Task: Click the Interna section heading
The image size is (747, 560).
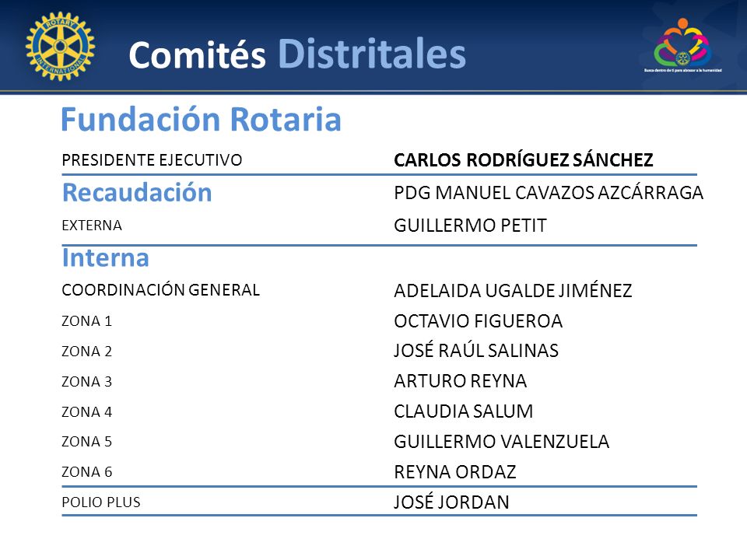Action: tap(106, 257)
